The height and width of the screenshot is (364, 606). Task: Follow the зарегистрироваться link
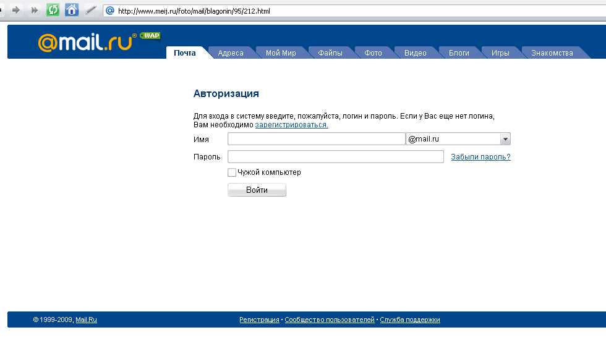click(291, 125)
